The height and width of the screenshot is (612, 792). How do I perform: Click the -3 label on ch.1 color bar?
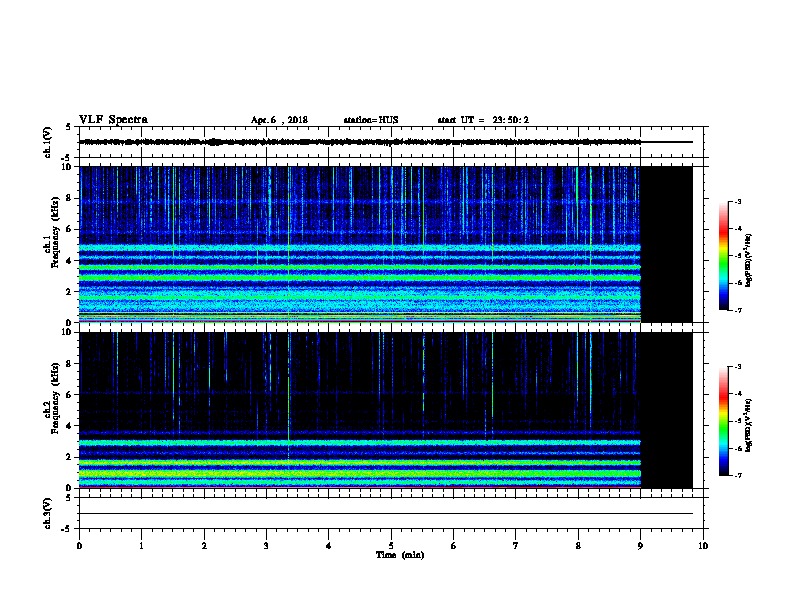(x=738, y=201)
